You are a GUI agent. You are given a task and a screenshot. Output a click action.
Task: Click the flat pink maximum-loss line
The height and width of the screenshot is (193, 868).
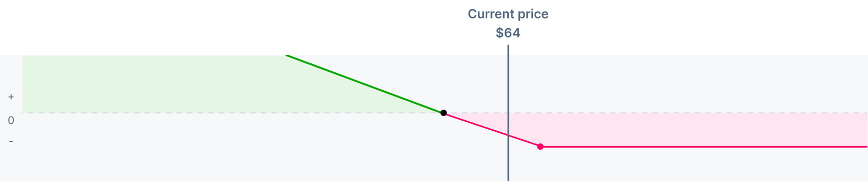coord(704,147)
